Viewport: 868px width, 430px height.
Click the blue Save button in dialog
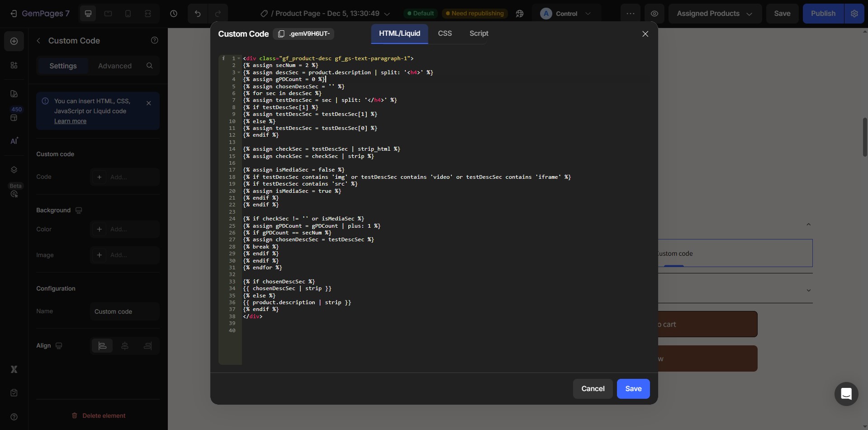click(633, 389)
